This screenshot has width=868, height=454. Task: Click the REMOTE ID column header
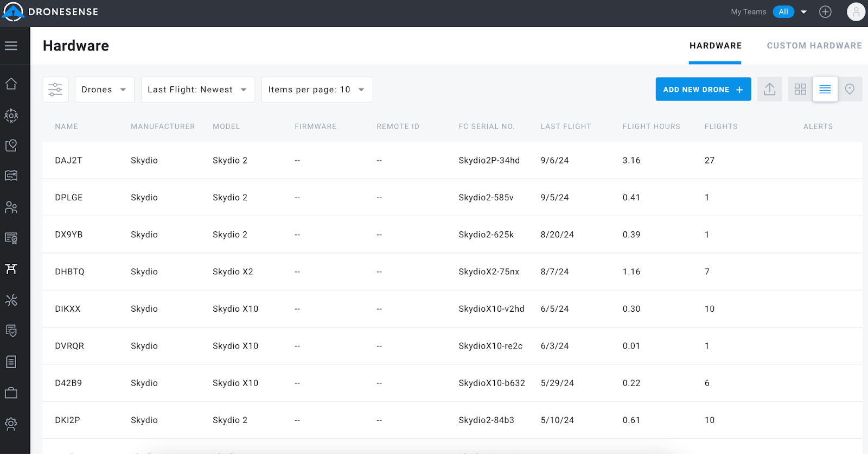(398, 127)
